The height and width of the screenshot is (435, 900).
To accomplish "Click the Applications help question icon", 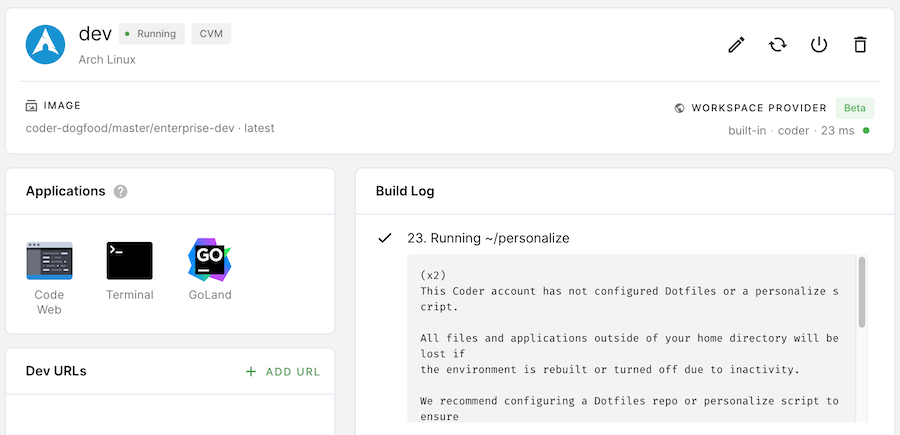I will pyautogui.click(x=121, y=191).
